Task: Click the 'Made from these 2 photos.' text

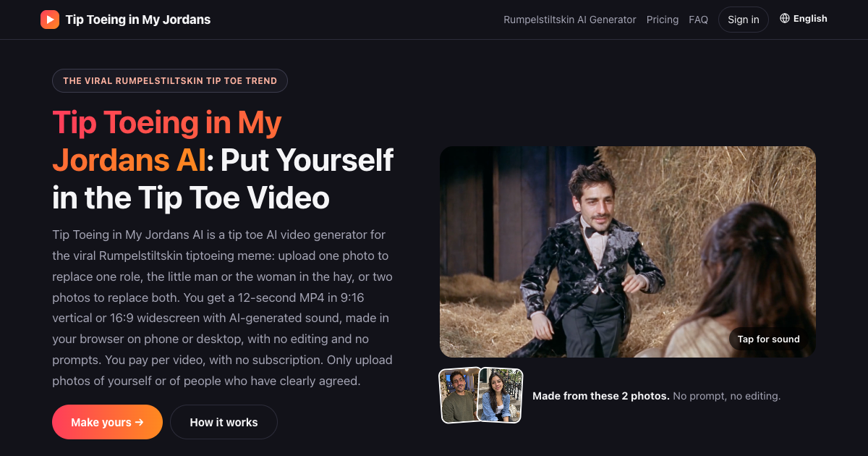Action: 601,396
